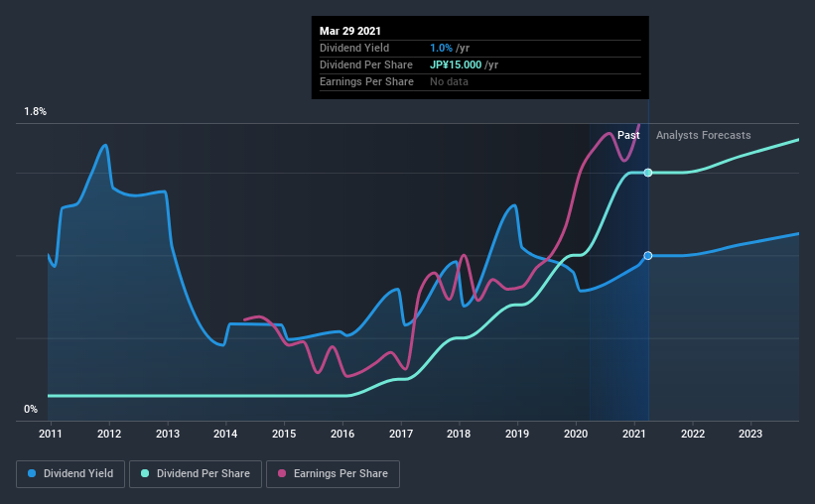This screenshot has width=815, height=504.
Task: Click the 2020 x-axis label
Action: coord(576,434)
